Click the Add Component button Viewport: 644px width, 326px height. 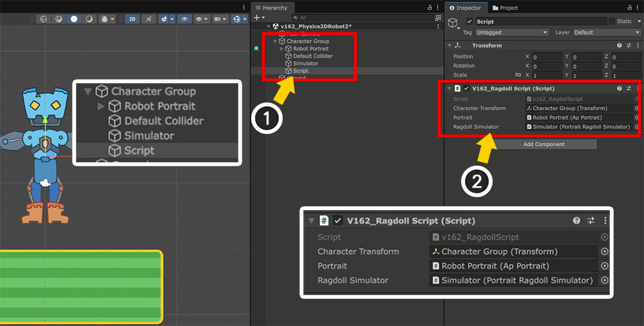click(544, 144)
